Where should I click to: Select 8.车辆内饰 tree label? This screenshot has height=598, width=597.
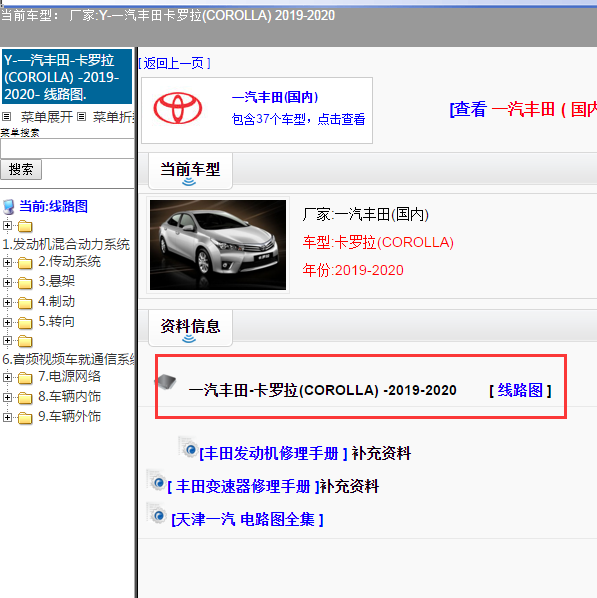69,397
